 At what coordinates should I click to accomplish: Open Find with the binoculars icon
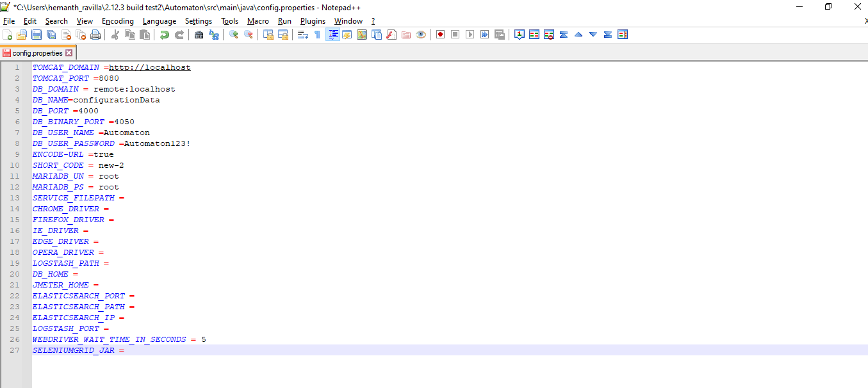tap(199, 35)
